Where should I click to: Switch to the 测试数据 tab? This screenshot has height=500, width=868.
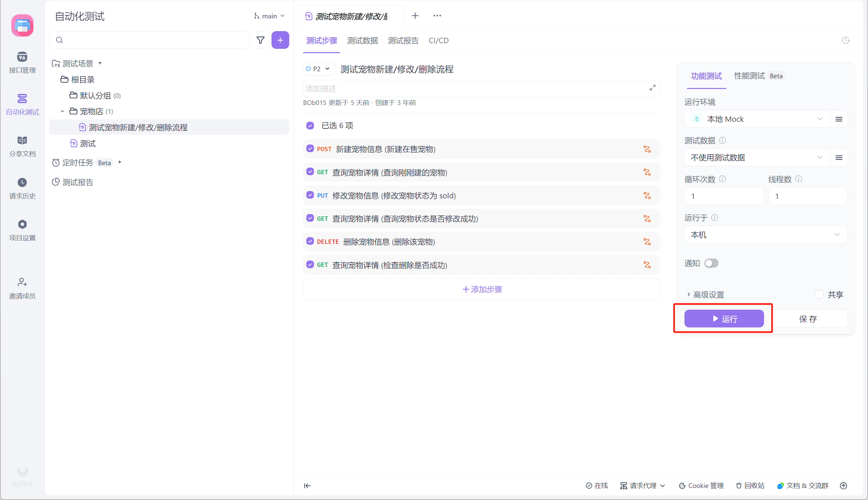pos(362,40)
